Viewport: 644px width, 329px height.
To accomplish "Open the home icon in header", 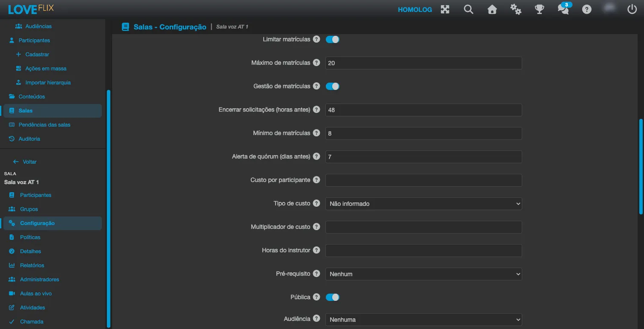I will [x=492, y=9].
